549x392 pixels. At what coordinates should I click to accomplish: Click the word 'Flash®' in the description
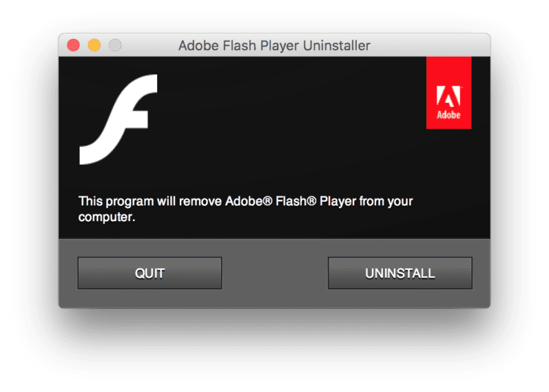[296, 201]
